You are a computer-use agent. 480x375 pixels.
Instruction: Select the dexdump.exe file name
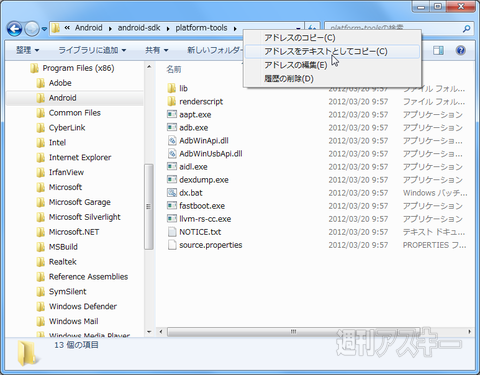click(204, 180)
